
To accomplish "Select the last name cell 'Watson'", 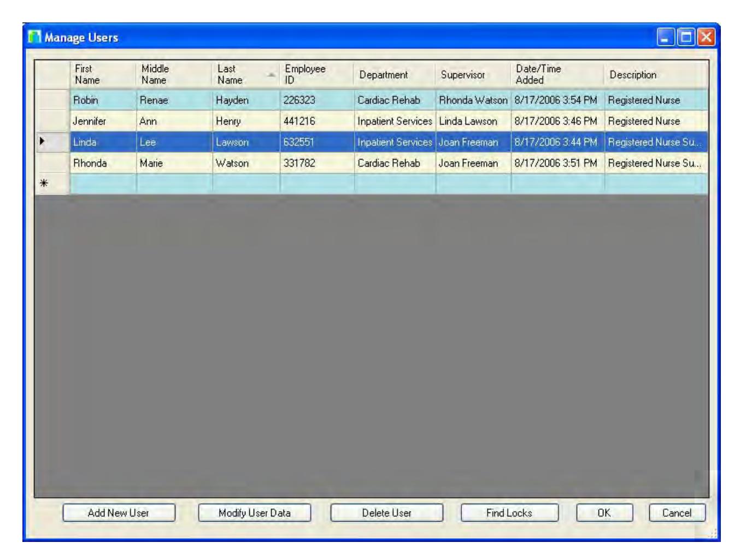I will pyautogui.click(x=246, y=163).
